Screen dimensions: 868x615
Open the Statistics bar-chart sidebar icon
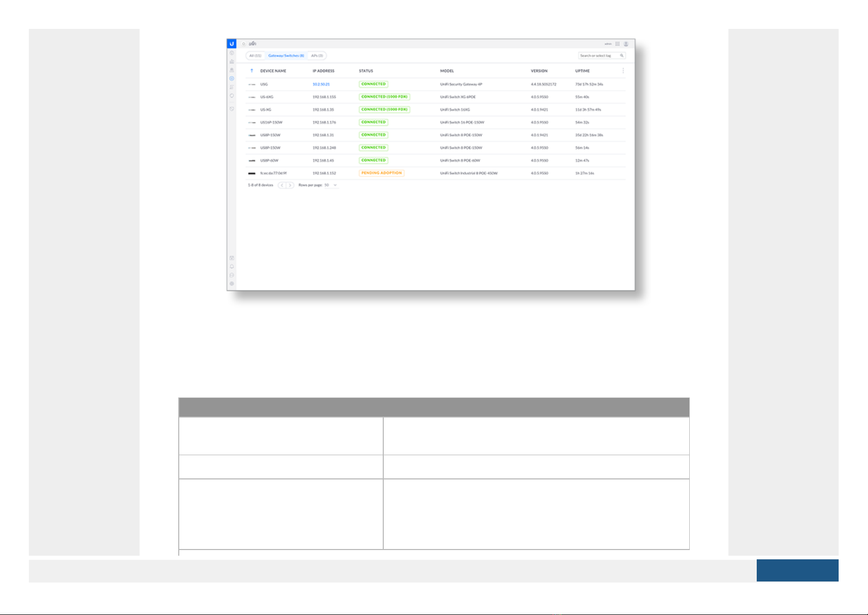[x=232, y=61]
